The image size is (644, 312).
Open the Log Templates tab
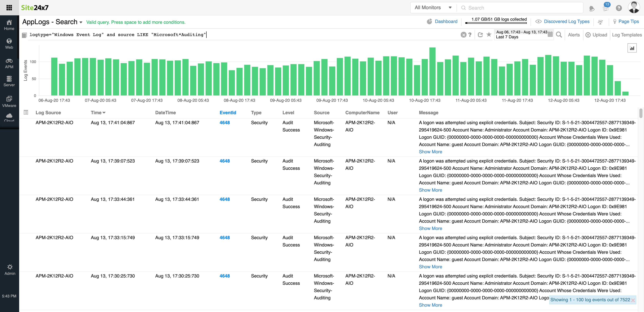pos(627,35)
